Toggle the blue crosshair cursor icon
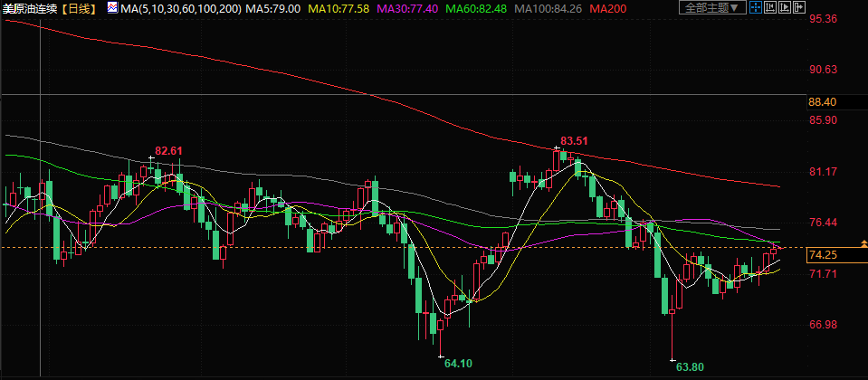 (x=756, y=7)
